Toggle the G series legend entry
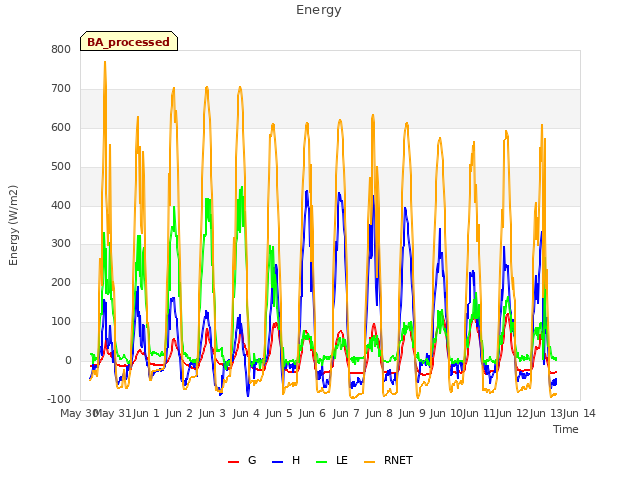The image size is (640, 480). click(242, 460)
